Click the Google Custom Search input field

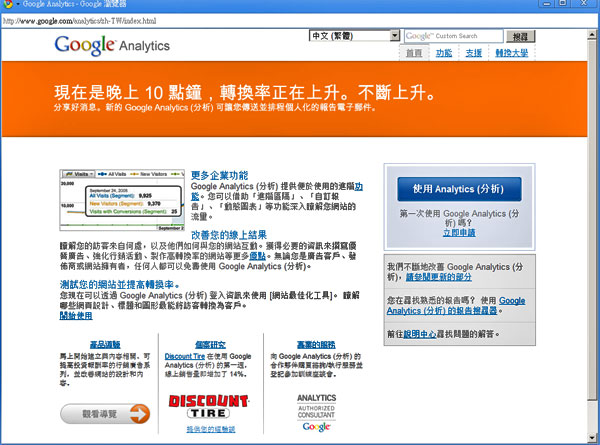coord(454,36)
